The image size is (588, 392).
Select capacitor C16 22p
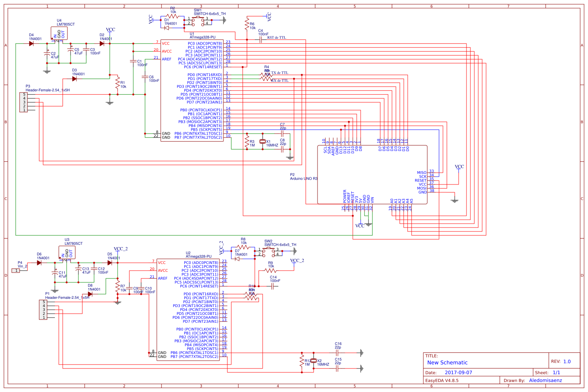coord(337,353)
